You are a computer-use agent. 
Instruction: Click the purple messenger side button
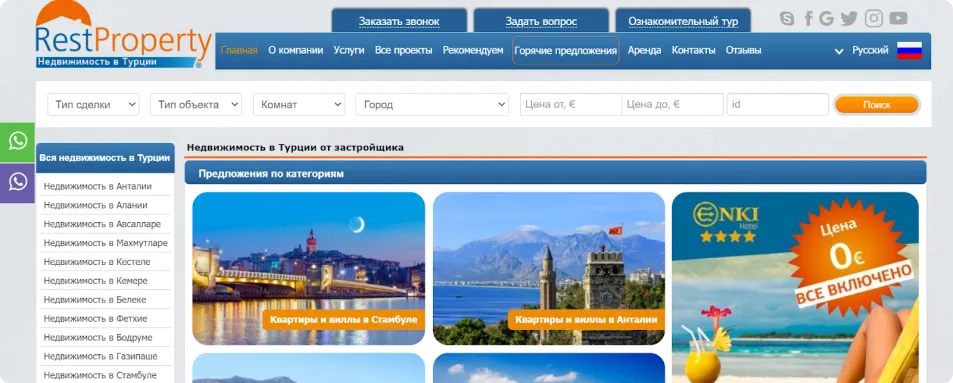point(18,182)
